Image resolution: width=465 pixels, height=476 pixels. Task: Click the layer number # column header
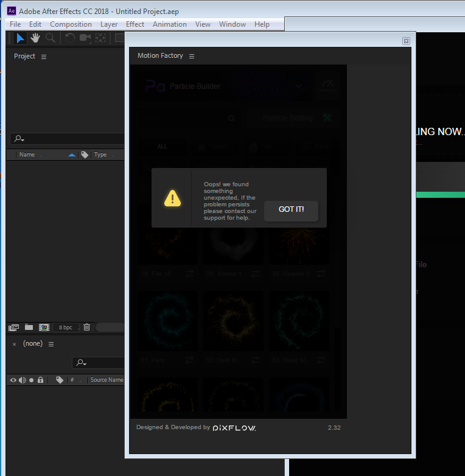(x=72, y=380)
